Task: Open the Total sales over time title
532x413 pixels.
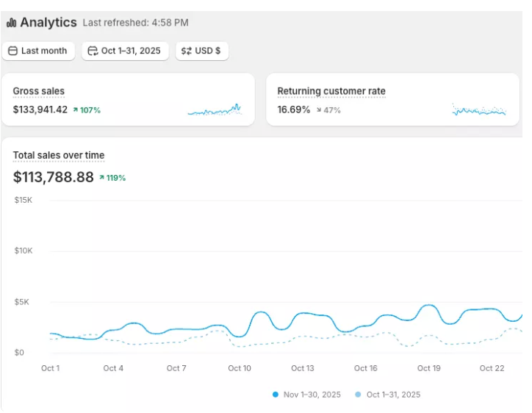Action: coord(59,155)
